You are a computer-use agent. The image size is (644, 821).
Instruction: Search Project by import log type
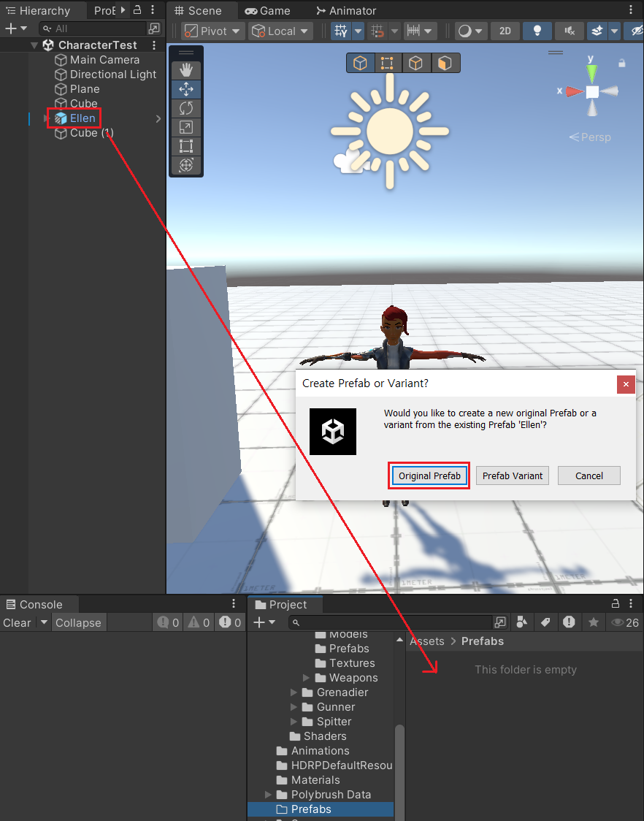(569, 622)
